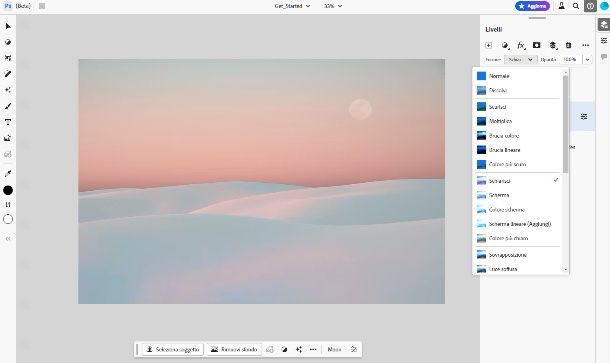
Task: Click the desert dunes canvas image
Action: coord(261,181)
